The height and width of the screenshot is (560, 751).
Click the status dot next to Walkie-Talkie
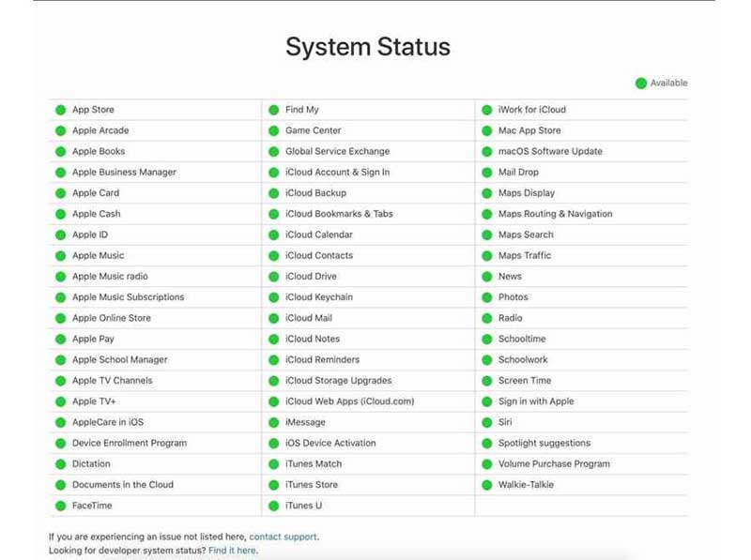[x=487, y=485]
